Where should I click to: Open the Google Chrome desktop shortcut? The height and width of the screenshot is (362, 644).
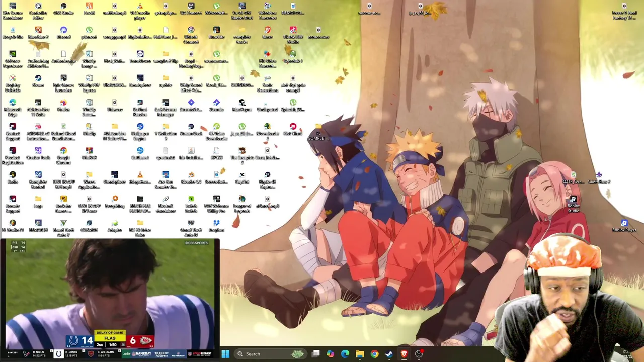pos(63,156)
